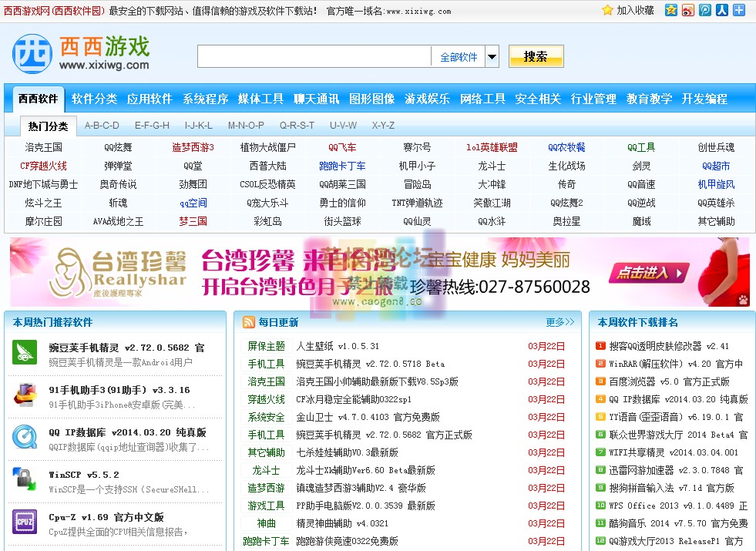Click the Wandoujia phone assistant icon

[x=25, y=351]
